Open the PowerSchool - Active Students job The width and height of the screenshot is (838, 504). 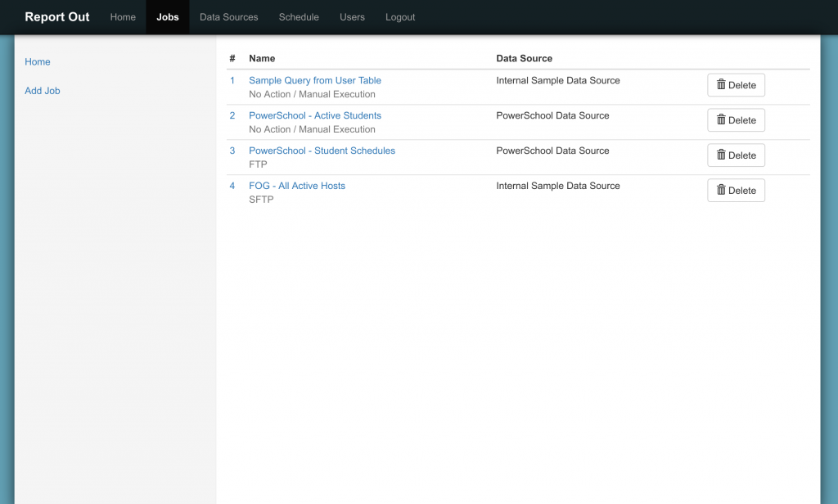click(x=315, y=115)
